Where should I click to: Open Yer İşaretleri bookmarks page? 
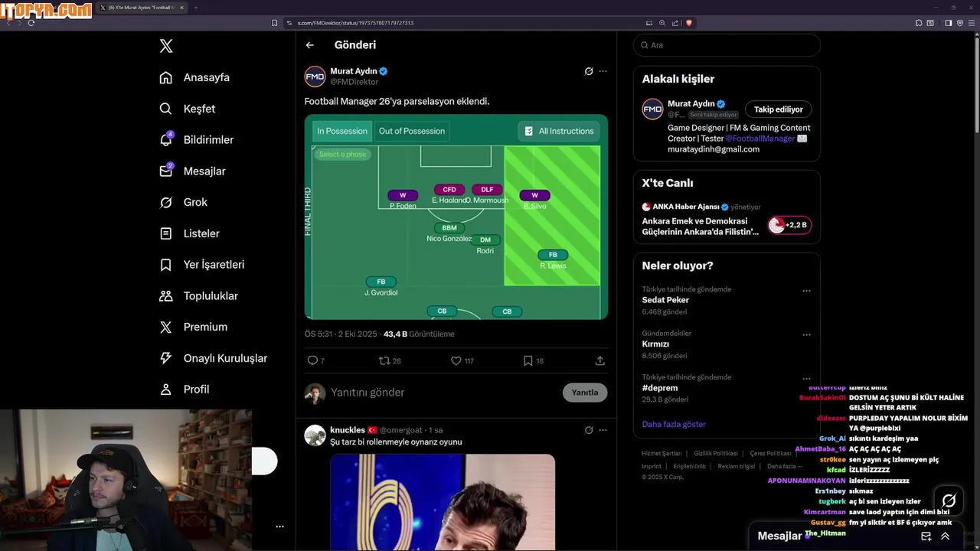click(201, 265)
